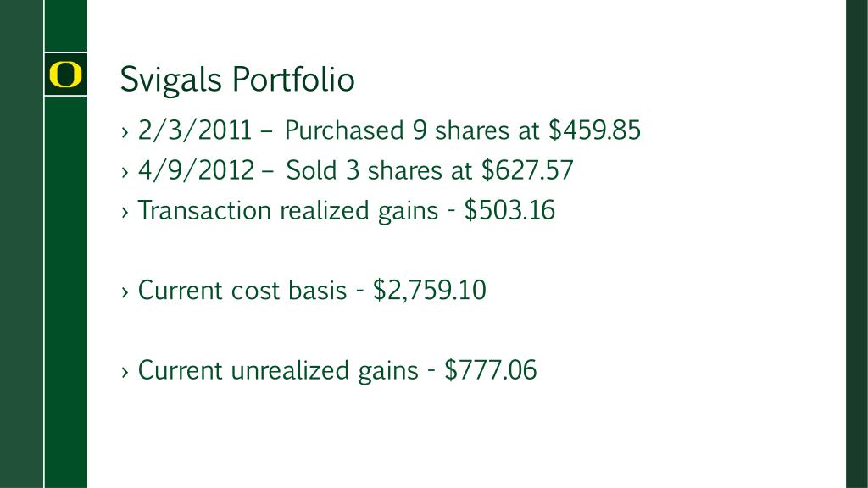Click the Transaction realized gains text
This screenshot has height=488, width=868.
tap(288, 211)
